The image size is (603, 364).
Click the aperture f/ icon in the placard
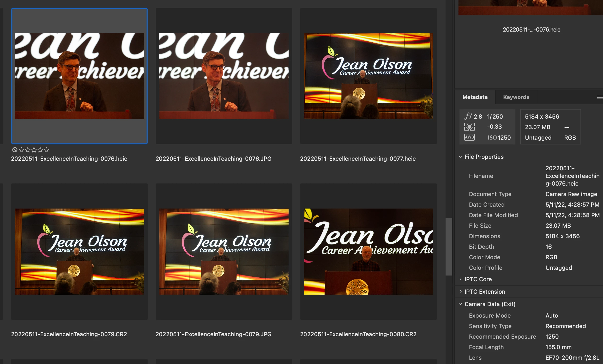point(468,116)
